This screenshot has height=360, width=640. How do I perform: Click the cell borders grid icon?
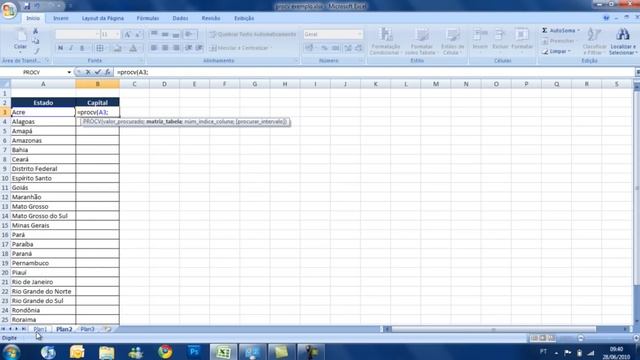(100, 48)
